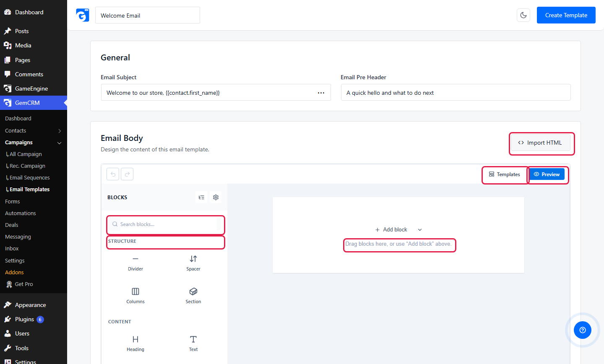Select the Columns block

coord(135,296)
